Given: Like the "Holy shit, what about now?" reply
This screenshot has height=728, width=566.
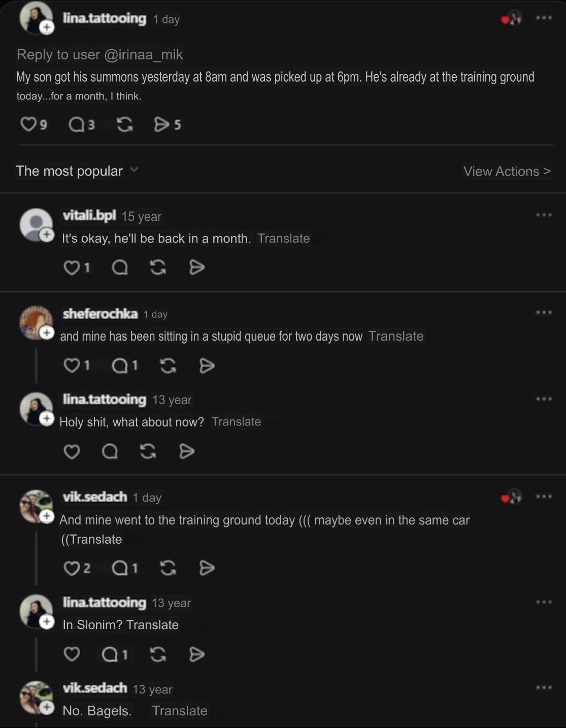Looking at the screenshot, I should click(x=72, y=451).
